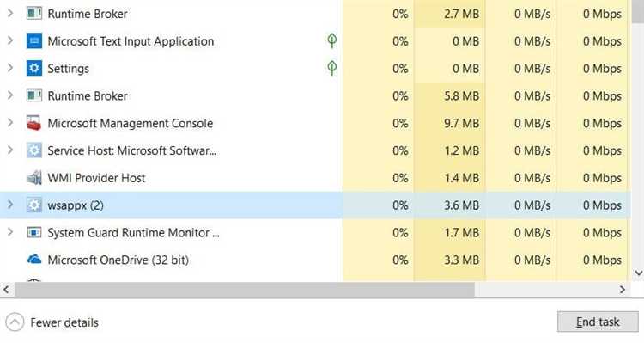Click green leaf status icon beside Settings
This screenshot has width=644, height=343.
[331, 68]
